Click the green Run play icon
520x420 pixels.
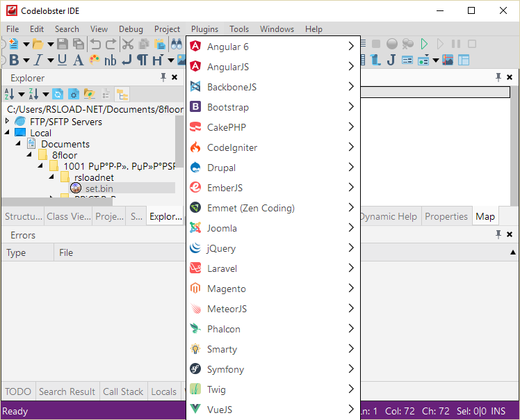[x=424, y=44]
